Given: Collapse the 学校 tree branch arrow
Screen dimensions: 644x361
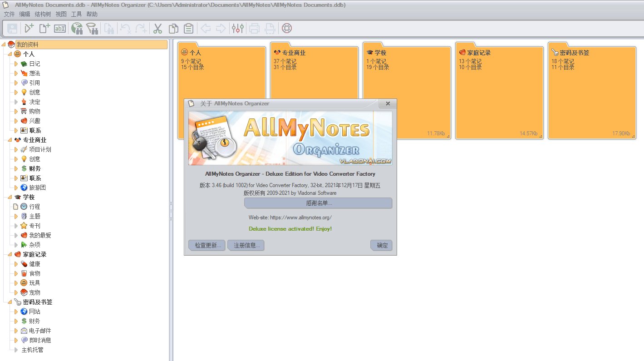Looking at the screenshot, I should (x=10, y=197).
